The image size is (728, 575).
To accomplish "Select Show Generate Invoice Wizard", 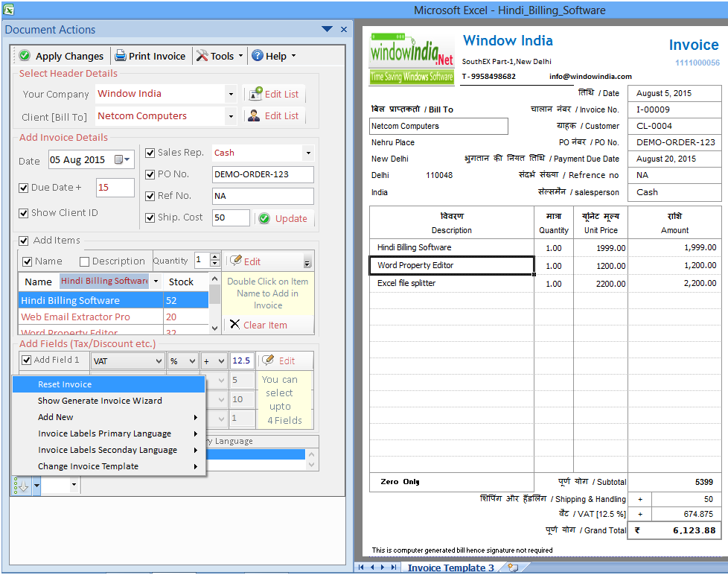I will point(109,401).
